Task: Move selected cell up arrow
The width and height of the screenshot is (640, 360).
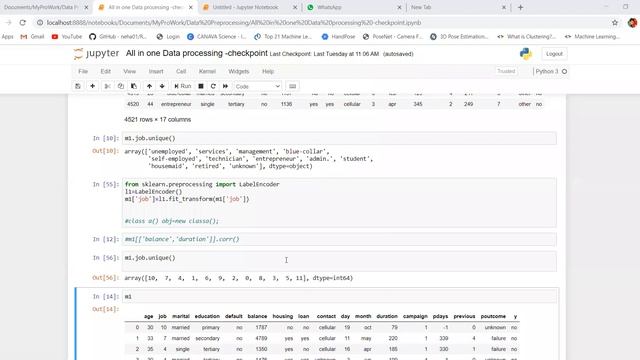Action: point(149,86)
